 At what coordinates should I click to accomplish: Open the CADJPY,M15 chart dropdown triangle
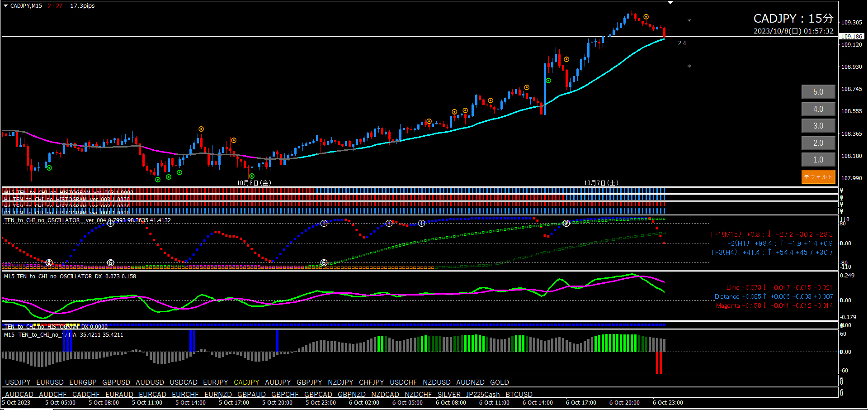tap(6, 6)
